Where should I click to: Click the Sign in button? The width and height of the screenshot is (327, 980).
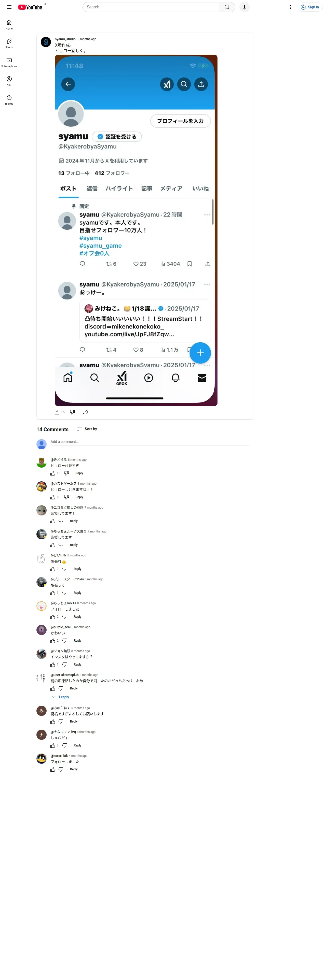[x=310, y=7]
